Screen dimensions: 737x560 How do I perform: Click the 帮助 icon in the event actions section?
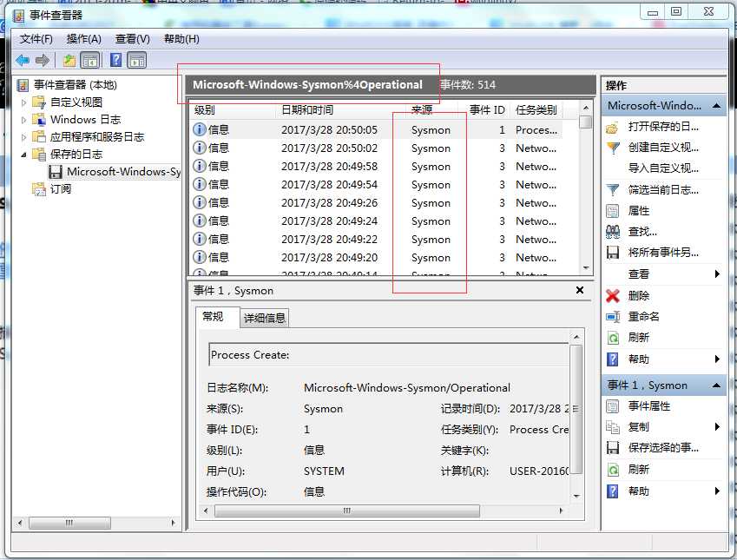point(613,491)
